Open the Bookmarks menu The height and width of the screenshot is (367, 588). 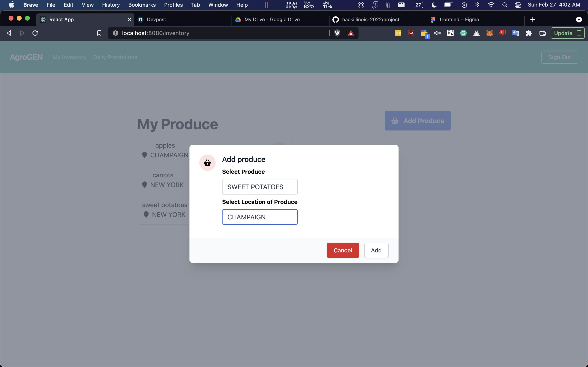coord(142,5)
